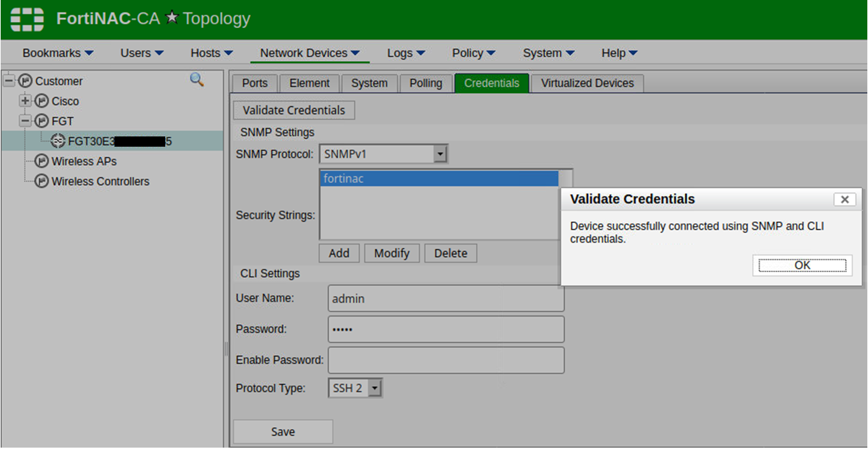Select the fortinac security string entry
Screen dimensions: 868x449
coord(439,178)
